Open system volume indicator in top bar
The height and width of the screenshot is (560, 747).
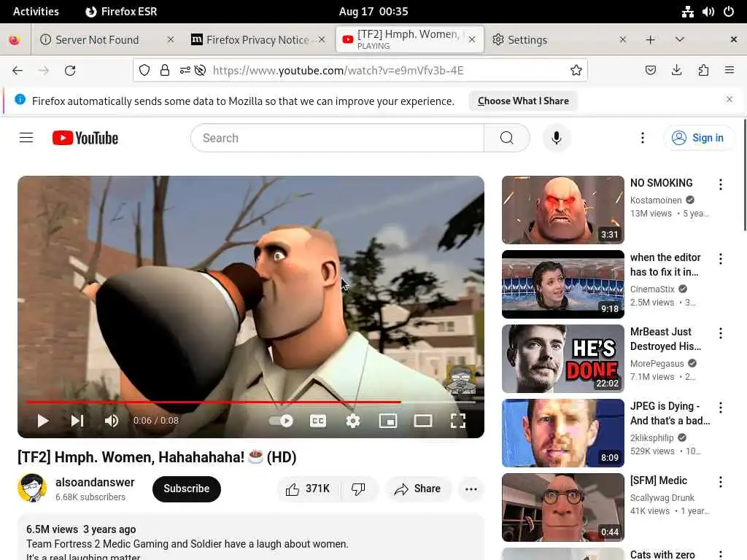[x=708, y=12]
